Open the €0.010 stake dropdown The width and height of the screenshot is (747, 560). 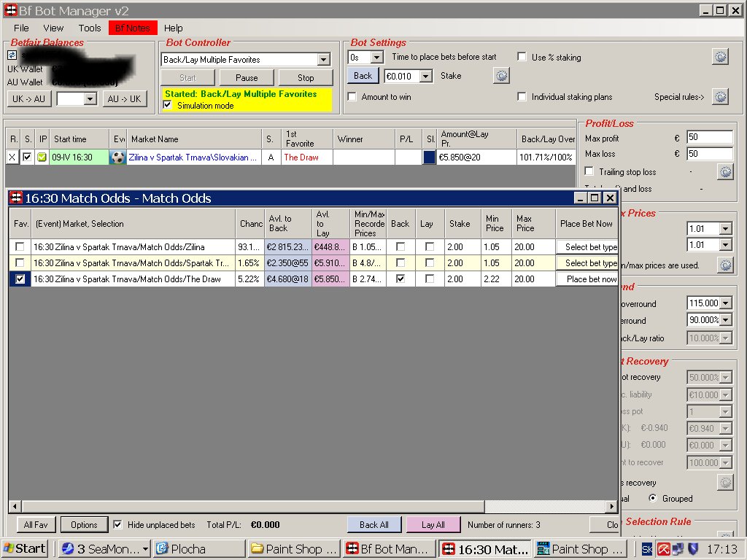[x=426, y=76]
